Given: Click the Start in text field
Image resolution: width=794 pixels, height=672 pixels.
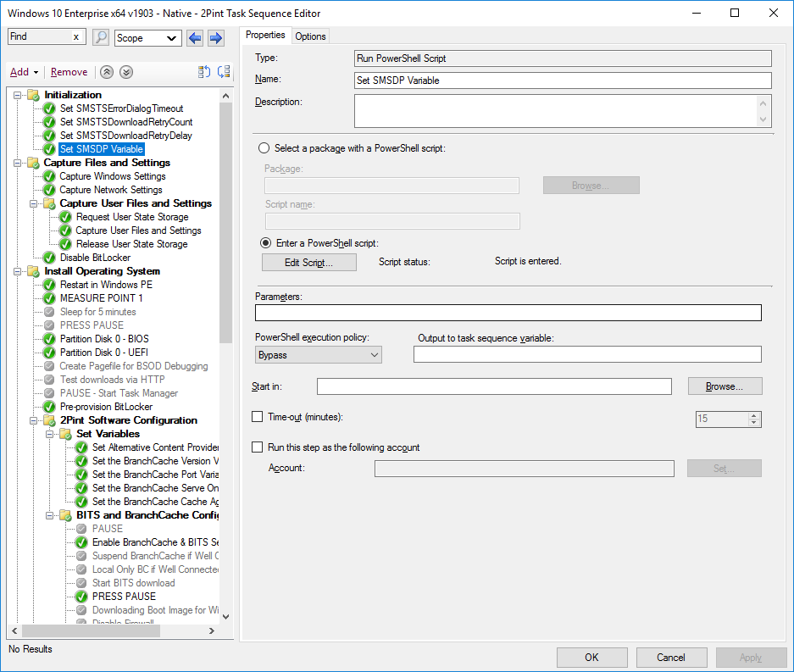Looking at the screenshot, I should [494, 386].
